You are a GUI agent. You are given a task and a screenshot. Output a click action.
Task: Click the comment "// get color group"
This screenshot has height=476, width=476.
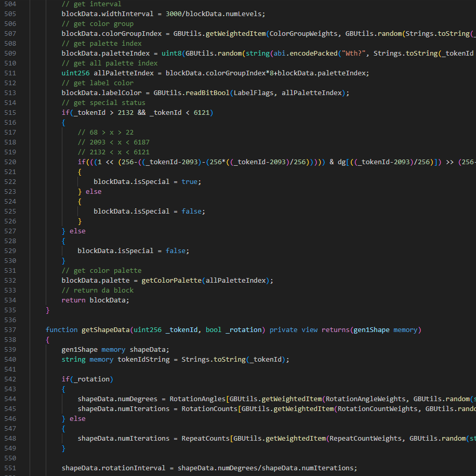(98, 24)
